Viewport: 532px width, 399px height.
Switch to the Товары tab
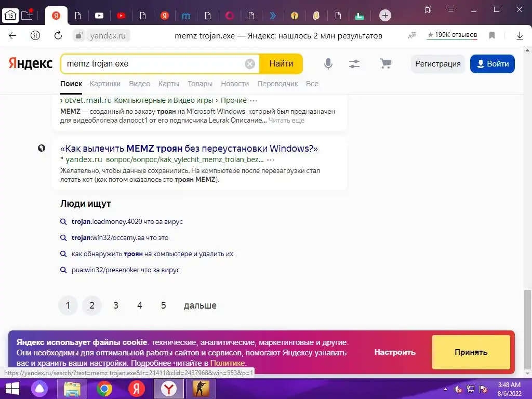(x=200, y=84)
